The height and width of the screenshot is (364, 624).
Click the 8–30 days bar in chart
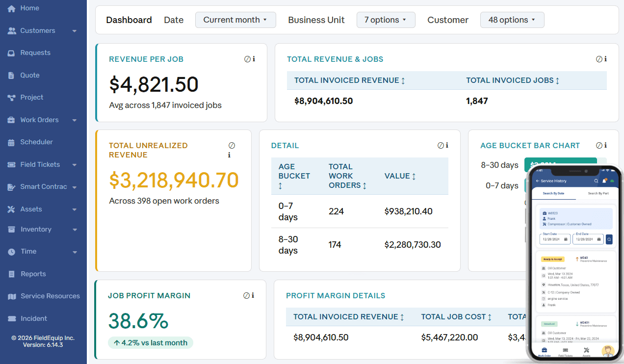[x=560, y=165]
